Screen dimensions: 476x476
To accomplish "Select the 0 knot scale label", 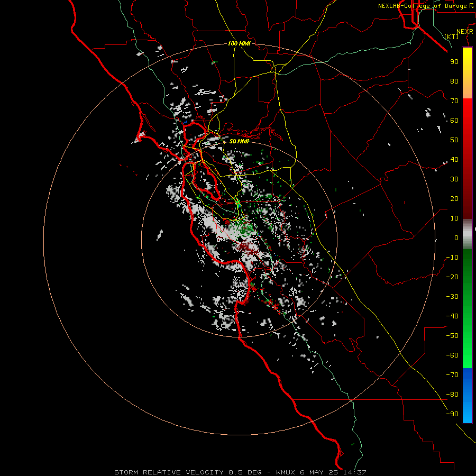I will tap(456, 237).
